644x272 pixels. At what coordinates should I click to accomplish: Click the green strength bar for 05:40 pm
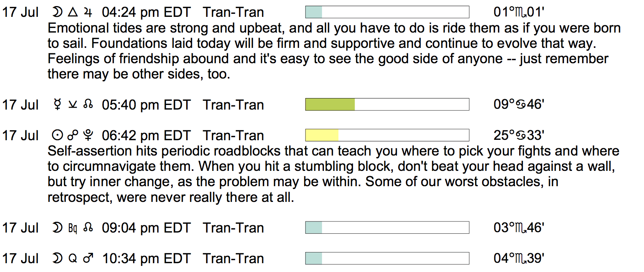pyautogui.click(x=330, y=105)
